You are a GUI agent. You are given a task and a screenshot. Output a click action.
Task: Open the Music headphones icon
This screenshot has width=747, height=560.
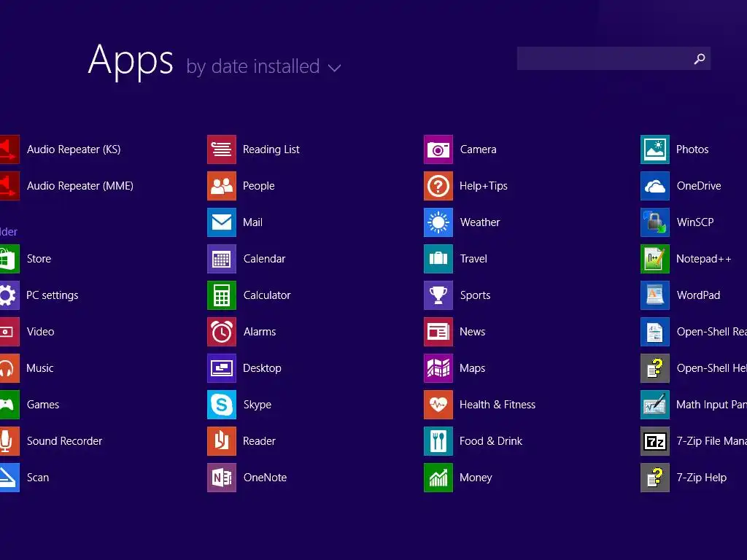point(9,368)
